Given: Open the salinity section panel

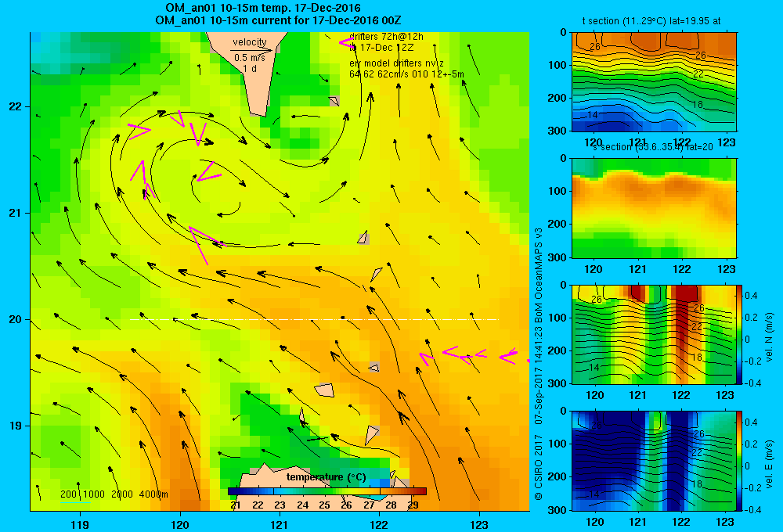Looking at the screenshot, I should coord(654,208).
